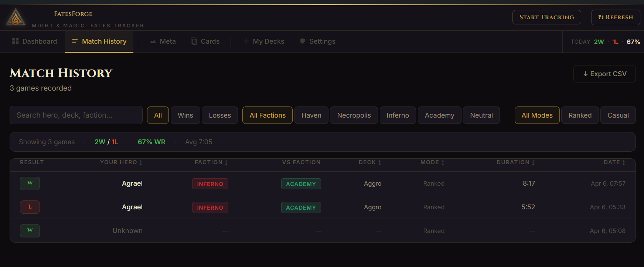
Task: Click hero Agrael in the 05:33 match
Action: tap(132, 207)
